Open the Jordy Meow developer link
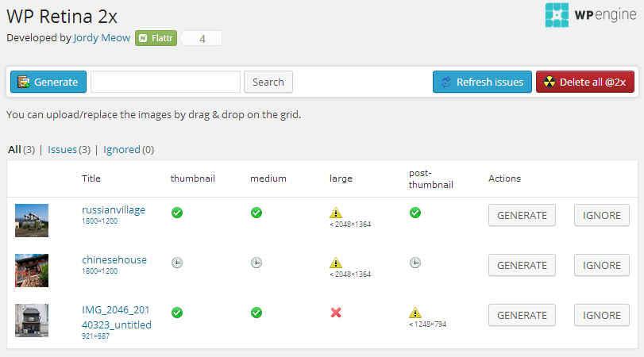This screenshot has width=644, height=357. point(102,37)
